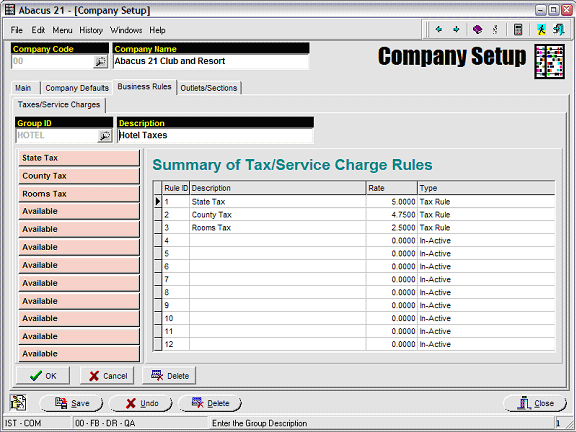The image size is (576, 432).
Task: Open the Help menu
Action: pos(157,30)
